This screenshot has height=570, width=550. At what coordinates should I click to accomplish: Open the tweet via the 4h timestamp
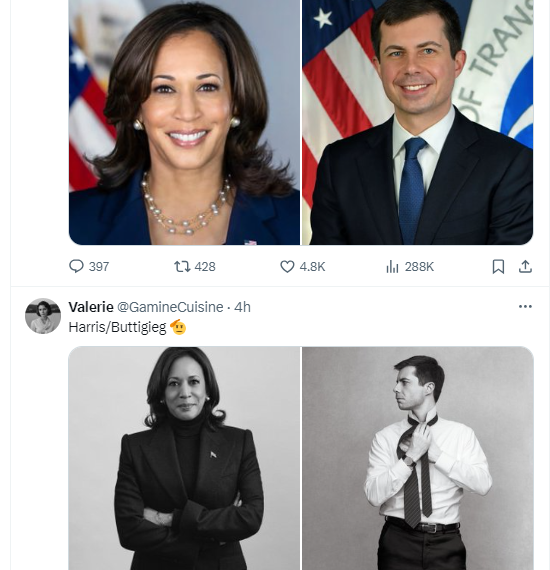[242, 307]
